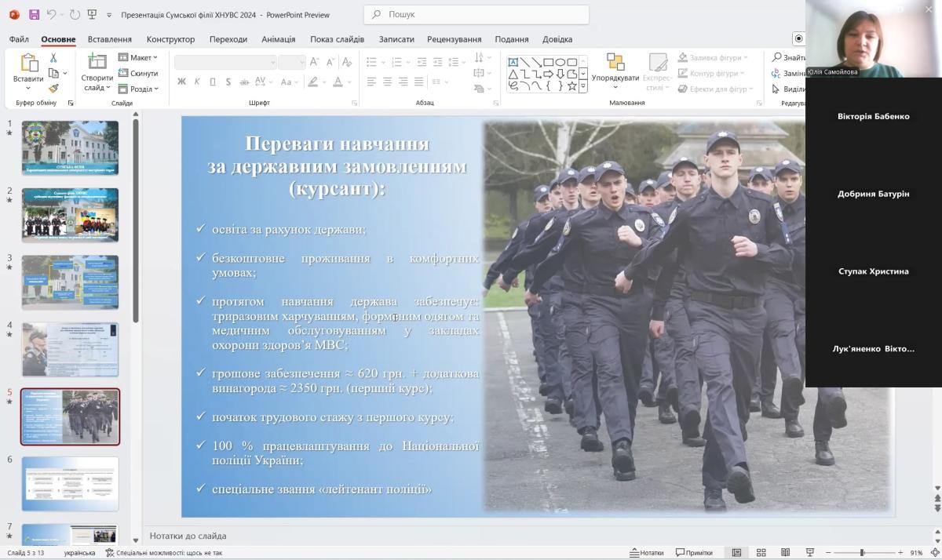
Task: Open Slide Sorter view from status bar
Action: pyautogui.click(x=761, y=552)
